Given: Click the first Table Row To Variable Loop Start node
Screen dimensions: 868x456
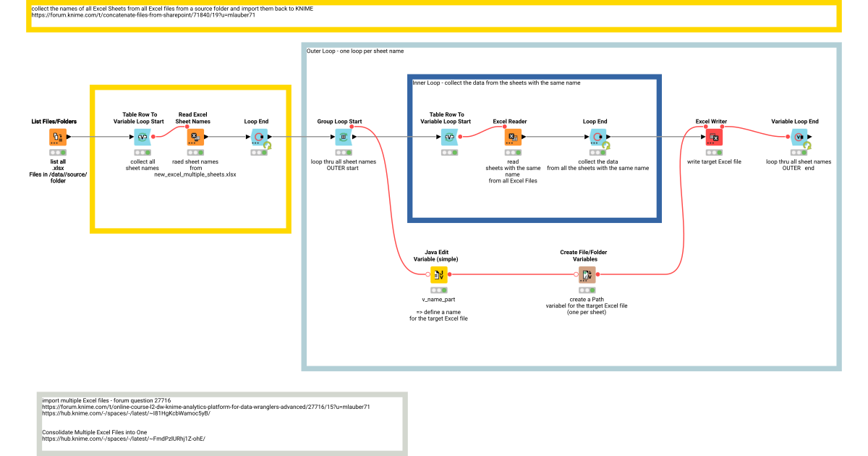Looking at the screenshot, I should (x=143, y=137).
